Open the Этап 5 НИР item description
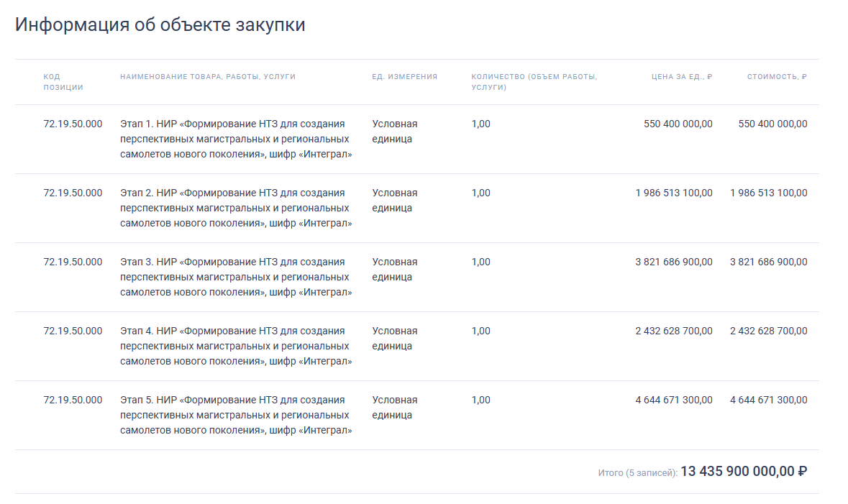Image resolution: width=848 pixels, height=504 pixels. tap(234, 414)
